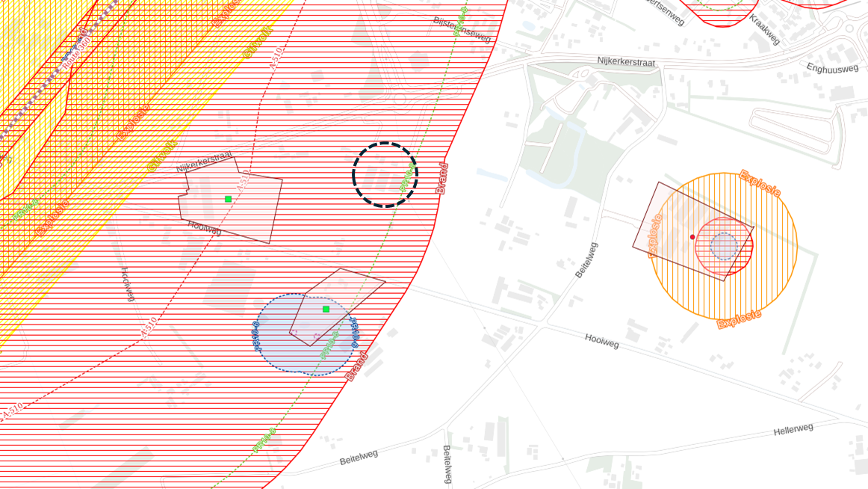This screenshot has height=489, width=868.
Task: Click small blue circle inside red hatched zone
Action: 723,245
